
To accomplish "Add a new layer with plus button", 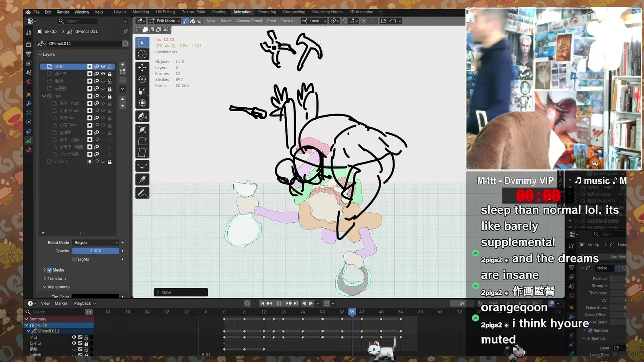I will (122, 65).
